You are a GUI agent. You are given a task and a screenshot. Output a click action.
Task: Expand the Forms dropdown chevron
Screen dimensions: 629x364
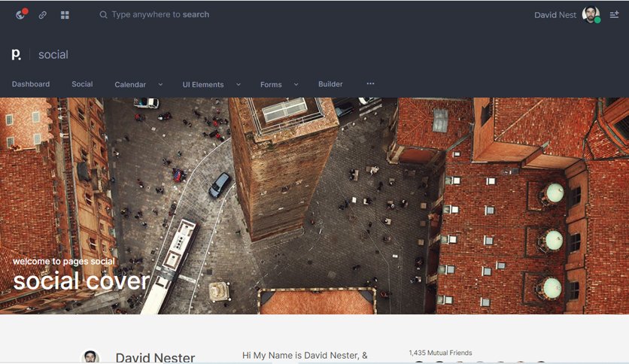296,84
